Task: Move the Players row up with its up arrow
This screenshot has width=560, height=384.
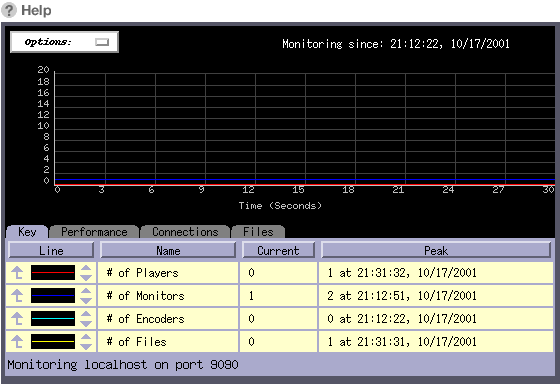Action: click(17, 273)
